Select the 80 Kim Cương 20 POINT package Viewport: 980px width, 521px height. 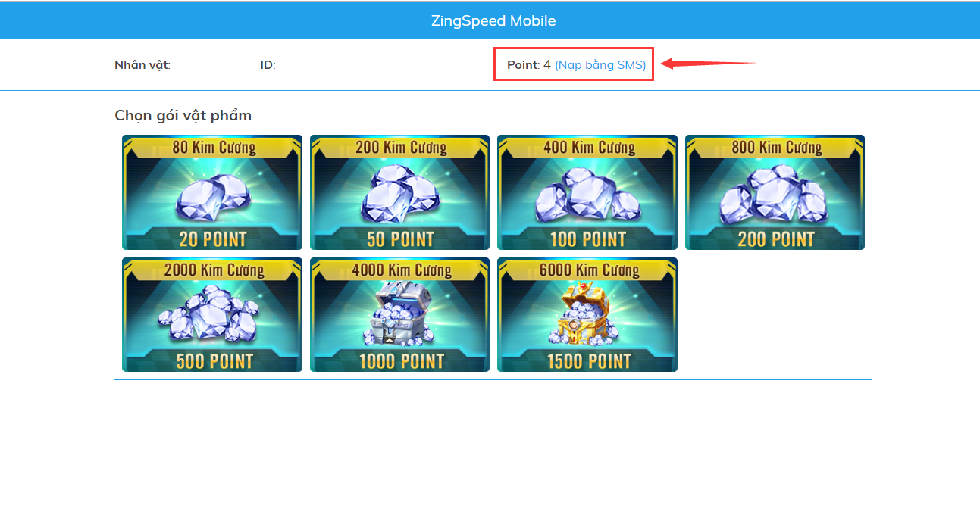coord(212,192)
